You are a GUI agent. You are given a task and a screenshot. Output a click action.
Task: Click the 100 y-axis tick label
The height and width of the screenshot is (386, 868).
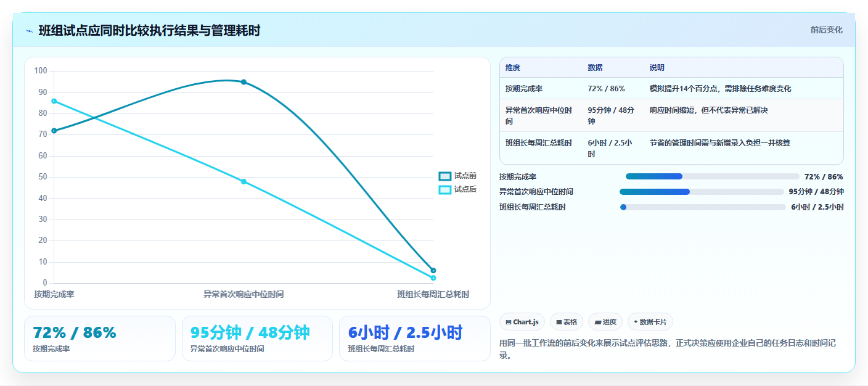click(41, 71)
